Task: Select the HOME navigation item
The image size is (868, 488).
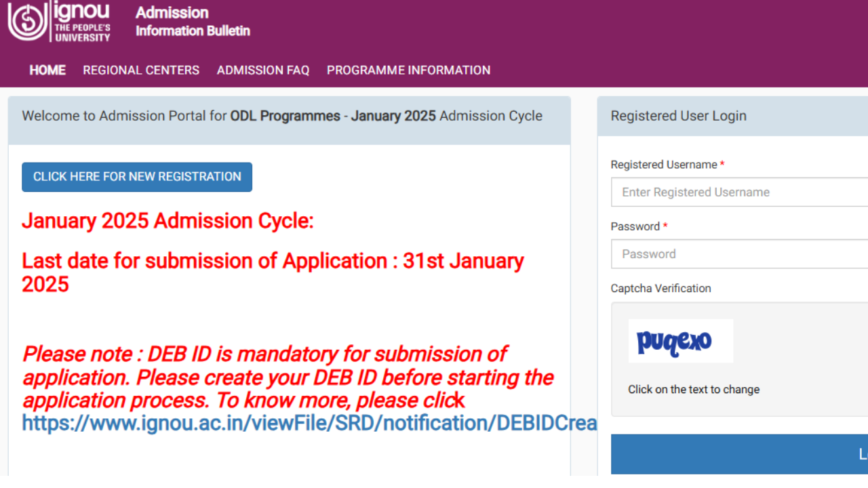Action: (47, 70)
